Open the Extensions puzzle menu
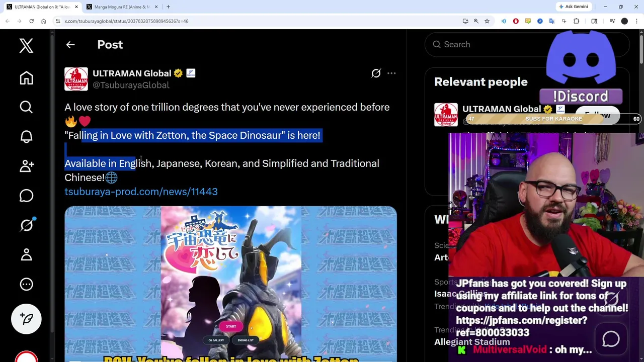The width and height of the screenshot is (644, 362). [577, 21]
